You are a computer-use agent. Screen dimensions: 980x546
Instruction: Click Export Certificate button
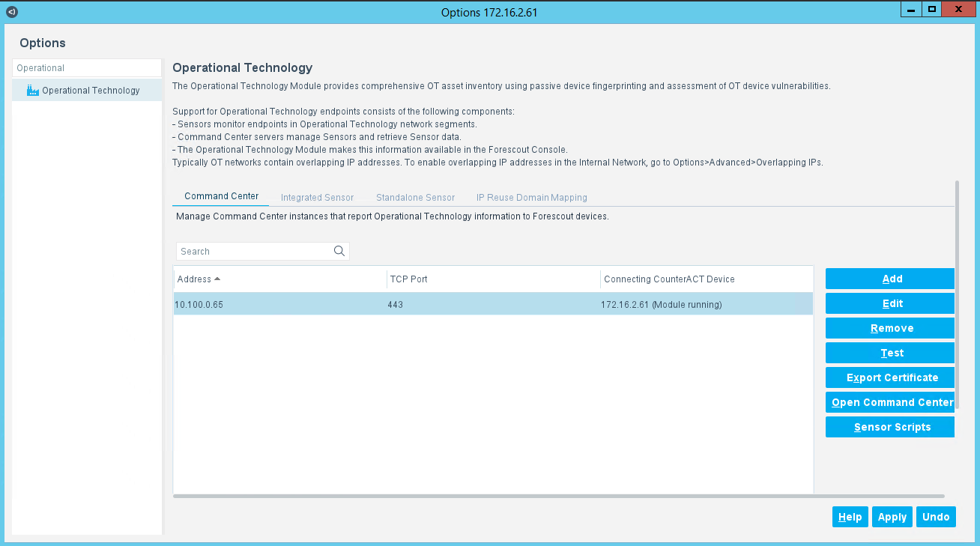point(890,377)
